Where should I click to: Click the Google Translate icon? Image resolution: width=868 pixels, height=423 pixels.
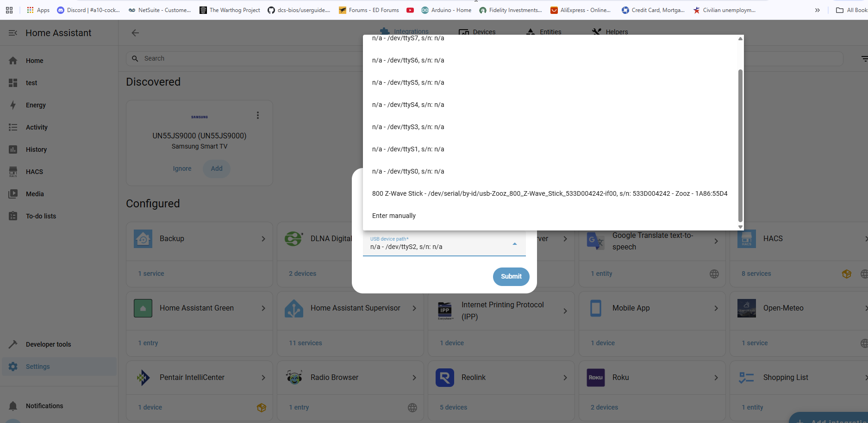[x=596, y=241]
